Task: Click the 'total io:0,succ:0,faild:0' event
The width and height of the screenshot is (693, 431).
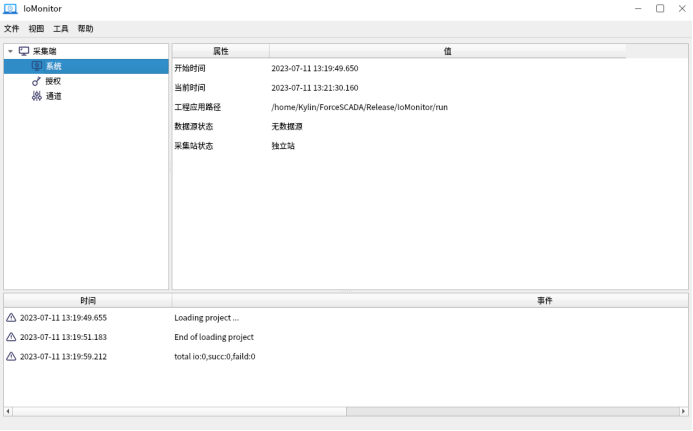Action: coord(215,357)
